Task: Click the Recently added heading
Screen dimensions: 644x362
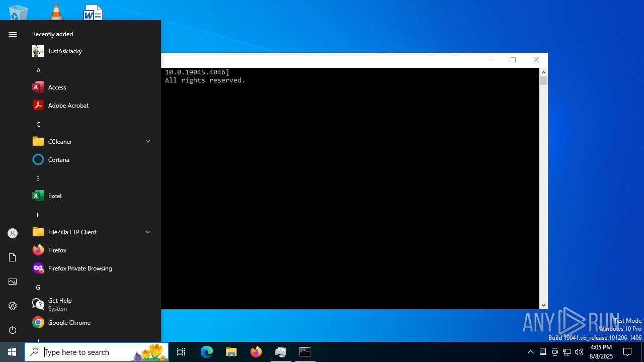Action: pos(52,34)
